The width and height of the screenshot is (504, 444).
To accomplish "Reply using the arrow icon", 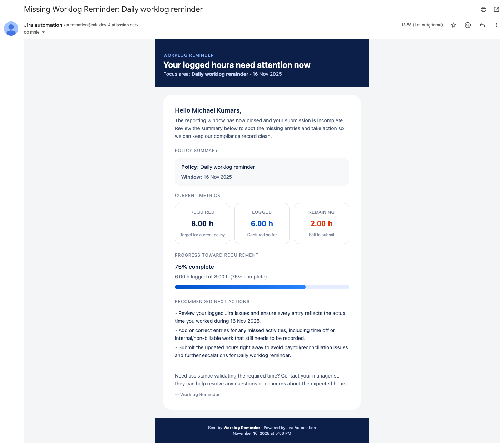I will pos(482,25).
